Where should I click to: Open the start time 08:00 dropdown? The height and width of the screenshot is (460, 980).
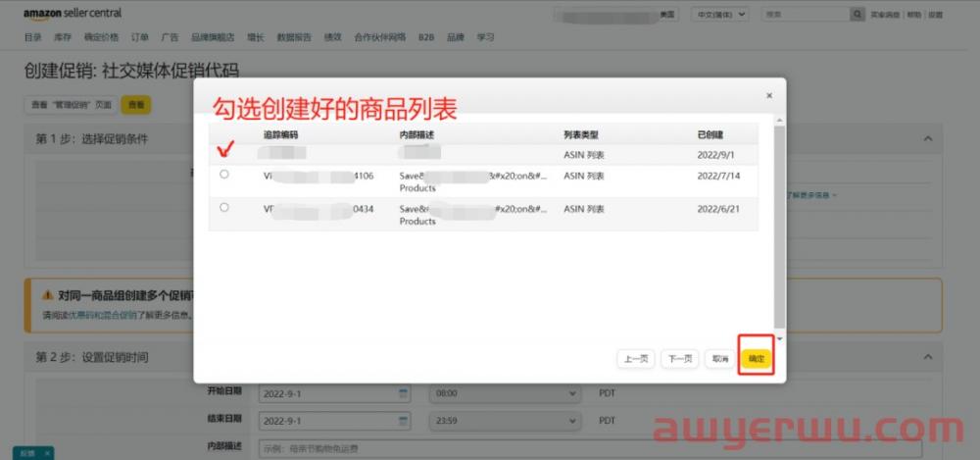(505, 393)
